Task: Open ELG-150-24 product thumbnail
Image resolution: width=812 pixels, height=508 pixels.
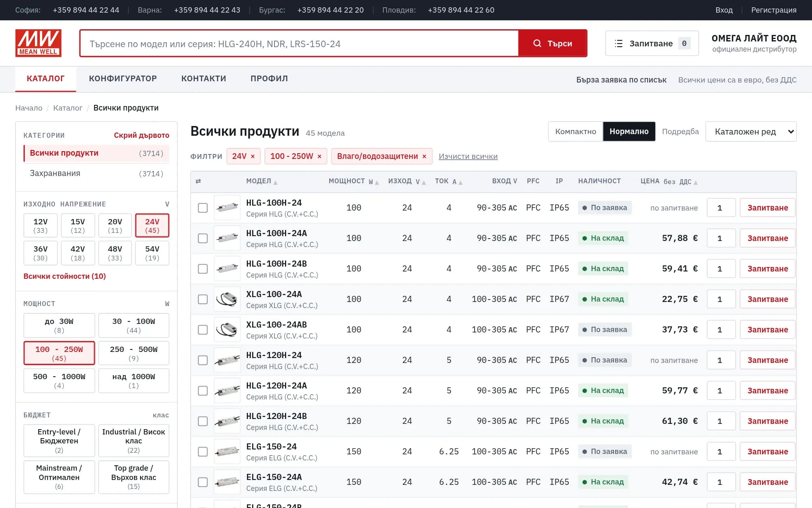Action: [x=227, y=452]
